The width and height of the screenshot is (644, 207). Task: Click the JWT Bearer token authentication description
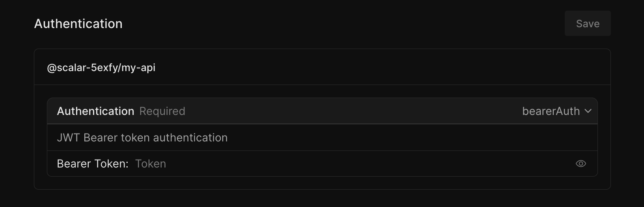142,137
